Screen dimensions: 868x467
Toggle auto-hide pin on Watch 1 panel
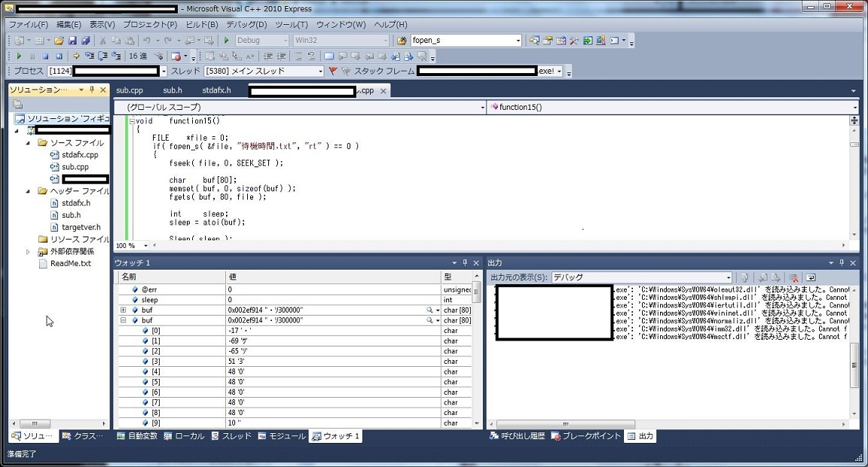(465, 263)
